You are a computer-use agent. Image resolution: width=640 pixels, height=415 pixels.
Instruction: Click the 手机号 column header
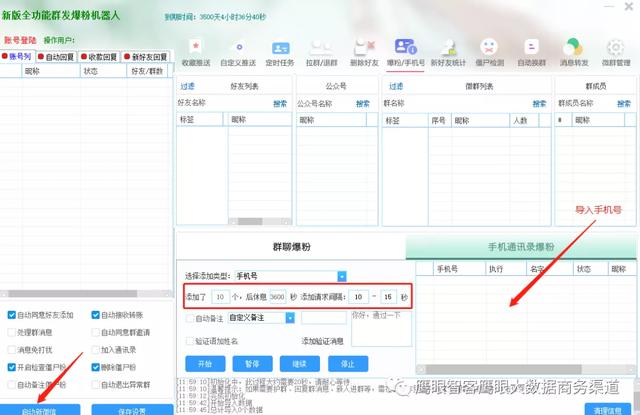pos(459,269)
